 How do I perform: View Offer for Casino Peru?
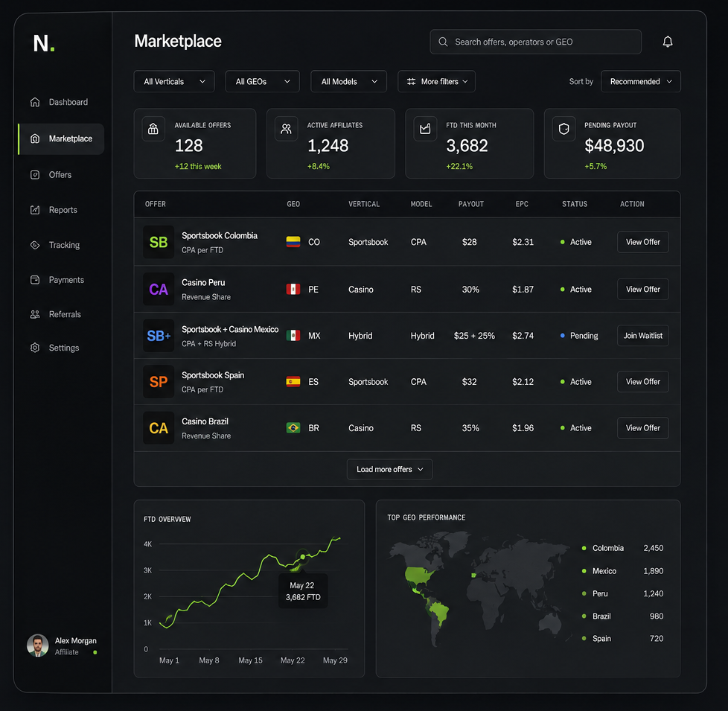pyautogui.click(x=642, y=290)
